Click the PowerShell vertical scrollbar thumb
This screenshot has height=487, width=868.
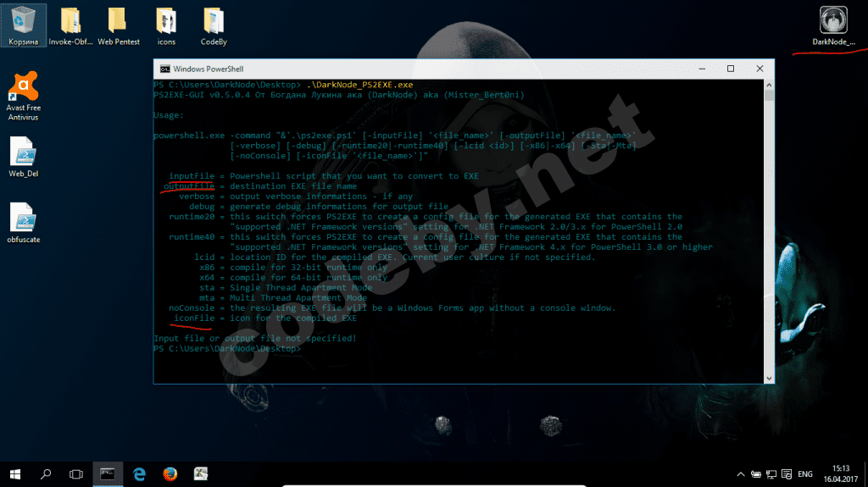pyautogui.click(x=769, y=95)
